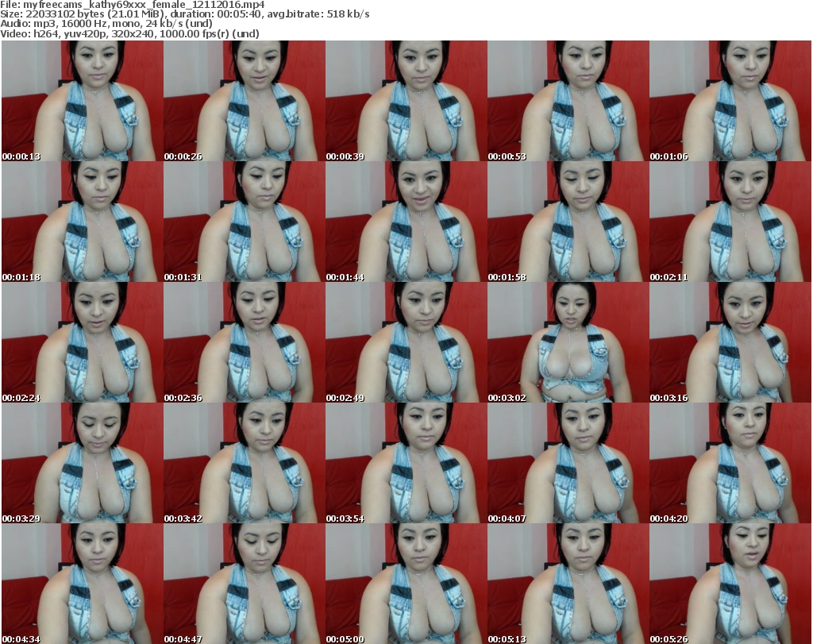The width and height of the screenshot is (813, 644).
Task: Open the thumbnail at 00:04:07
Action: click(x=568, y=463)
